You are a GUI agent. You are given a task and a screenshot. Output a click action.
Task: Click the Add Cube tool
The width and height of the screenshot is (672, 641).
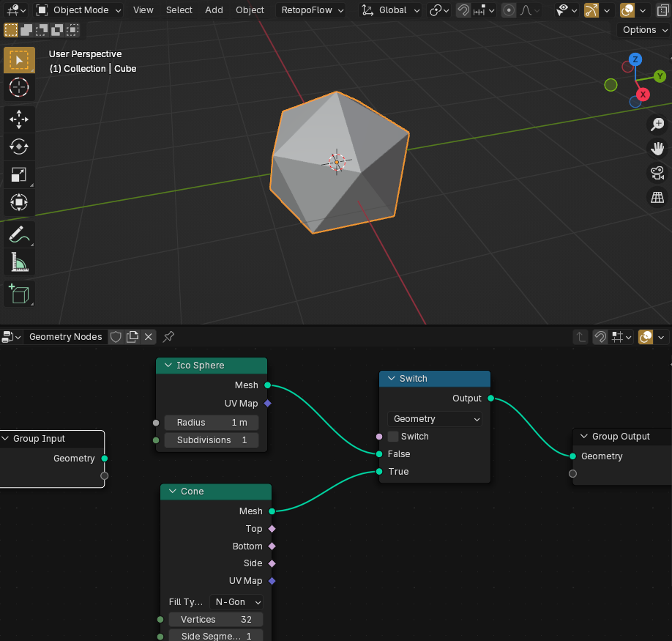click(19, 294)
